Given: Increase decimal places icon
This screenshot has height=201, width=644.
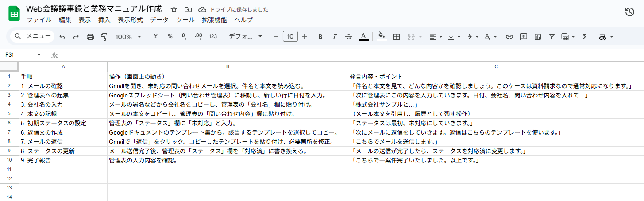Looking at the screenshot, I should (198, 36).
